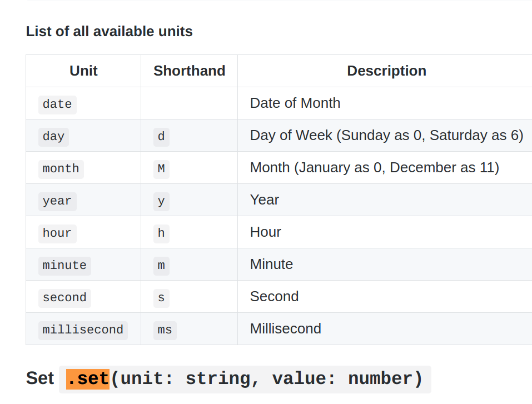Screen dimensions: 532x404
Task: Click the "year" unit code label
Action: click(x=57, y=201)
